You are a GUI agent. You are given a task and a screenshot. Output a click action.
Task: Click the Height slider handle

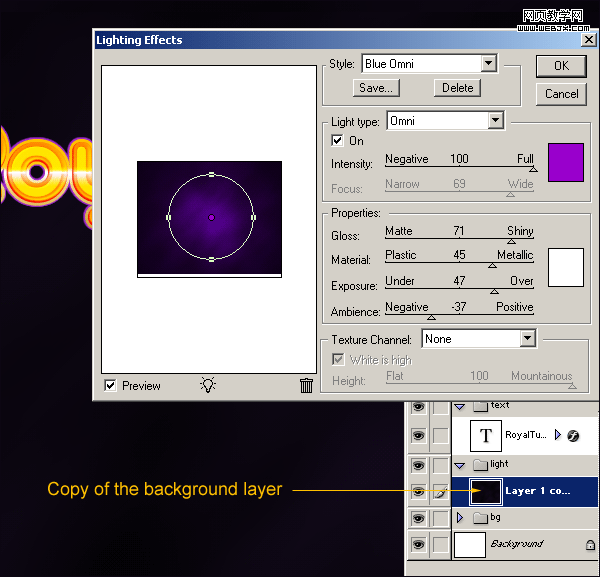[572, 386]
